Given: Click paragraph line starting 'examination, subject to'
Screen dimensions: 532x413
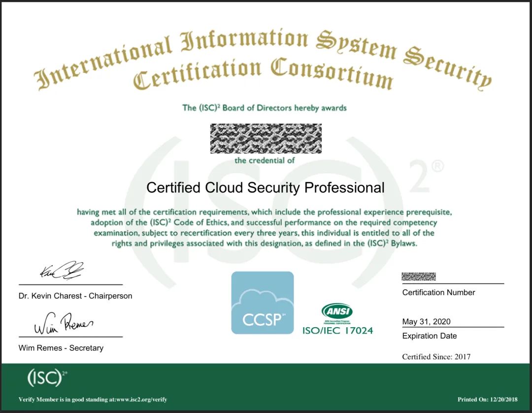Looking at the screenshot, I should click(264, 233).
